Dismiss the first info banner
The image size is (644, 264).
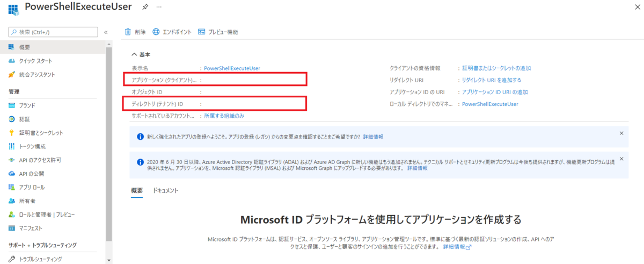pyautogui.click(x=621, y=133)
